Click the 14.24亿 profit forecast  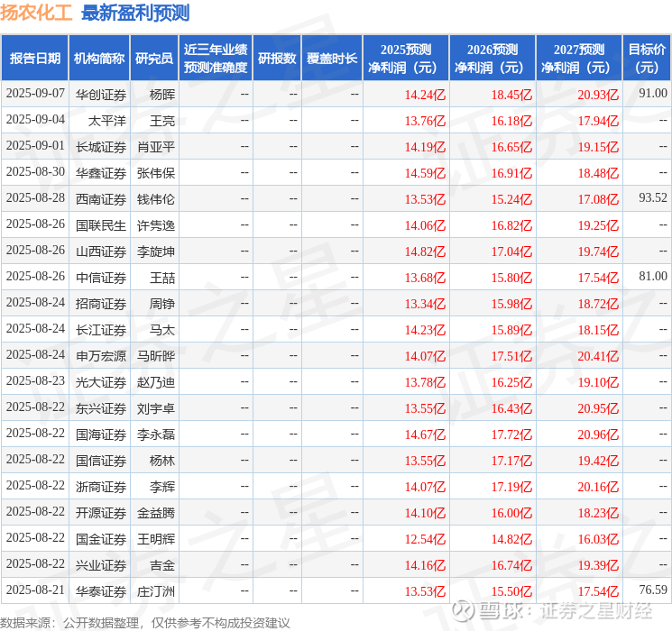click(425, 95)
